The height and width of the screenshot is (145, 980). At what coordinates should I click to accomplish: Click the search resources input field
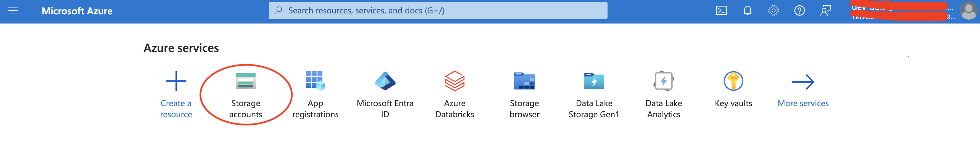click(438, 11)
